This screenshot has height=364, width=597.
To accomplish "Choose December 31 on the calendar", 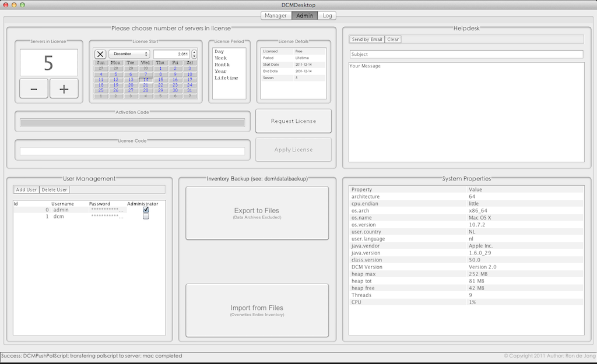I will click(x=189, y=90).
